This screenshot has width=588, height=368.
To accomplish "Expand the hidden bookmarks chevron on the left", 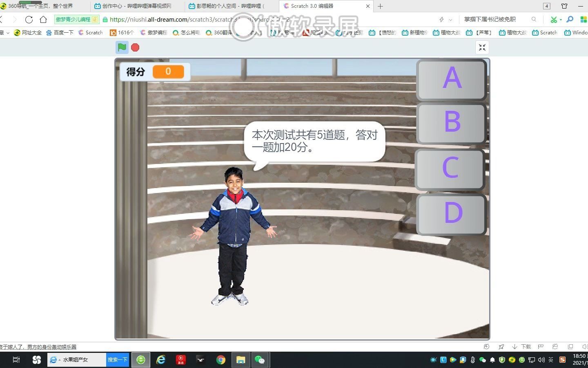I will click(8, 32).
